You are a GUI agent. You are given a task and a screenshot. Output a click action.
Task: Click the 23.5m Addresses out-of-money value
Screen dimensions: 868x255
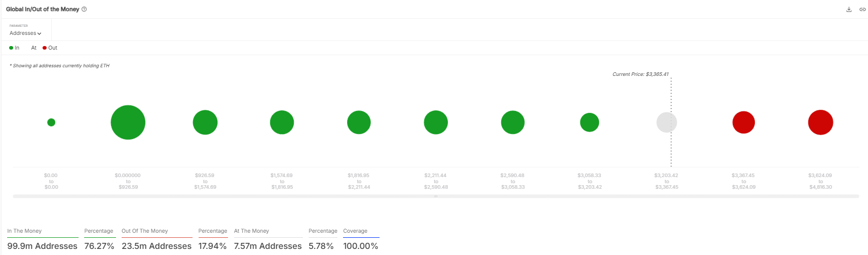[157, 246]
